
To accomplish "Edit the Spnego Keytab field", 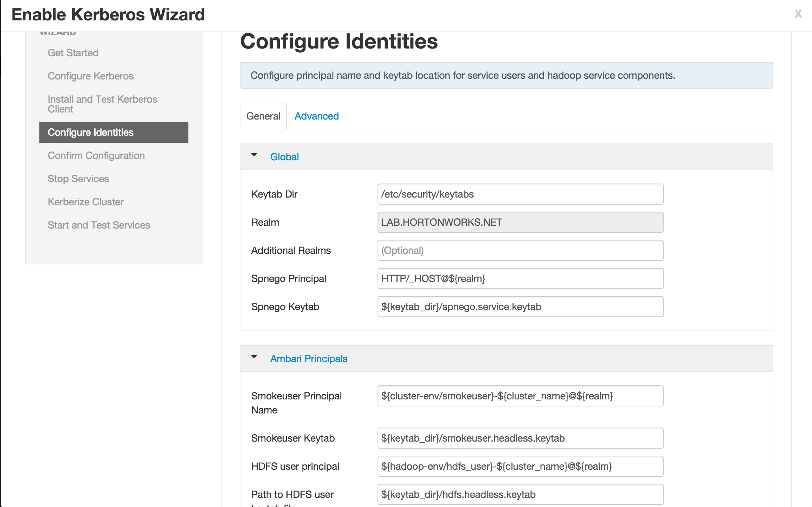I will pos(520,307).
